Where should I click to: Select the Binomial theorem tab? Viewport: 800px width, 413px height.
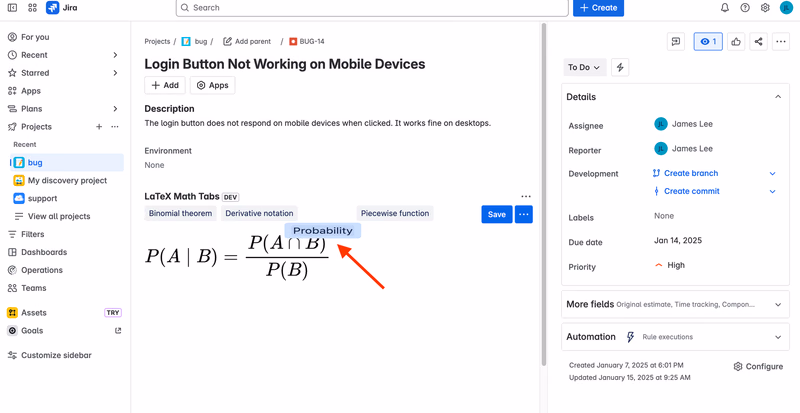click(x=181, y=213)
